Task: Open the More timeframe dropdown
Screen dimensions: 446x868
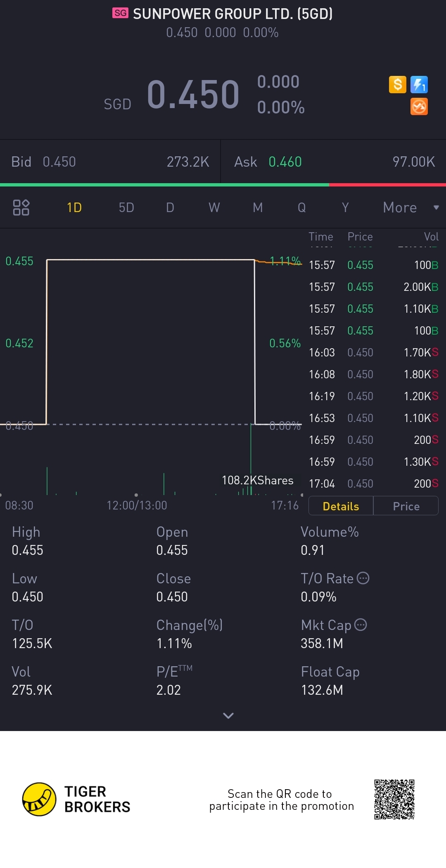Action: pos(411,208)
